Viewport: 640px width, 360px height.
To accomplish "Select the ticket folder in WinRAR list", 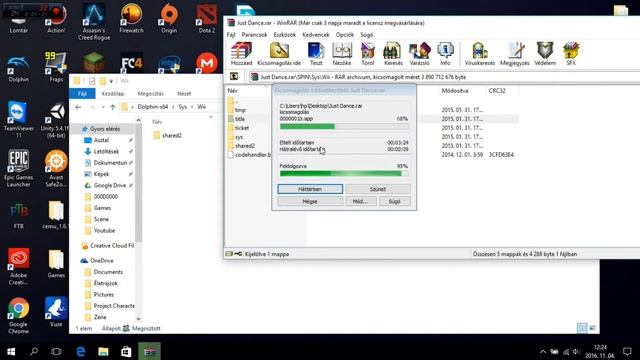I will click(242, 128).
